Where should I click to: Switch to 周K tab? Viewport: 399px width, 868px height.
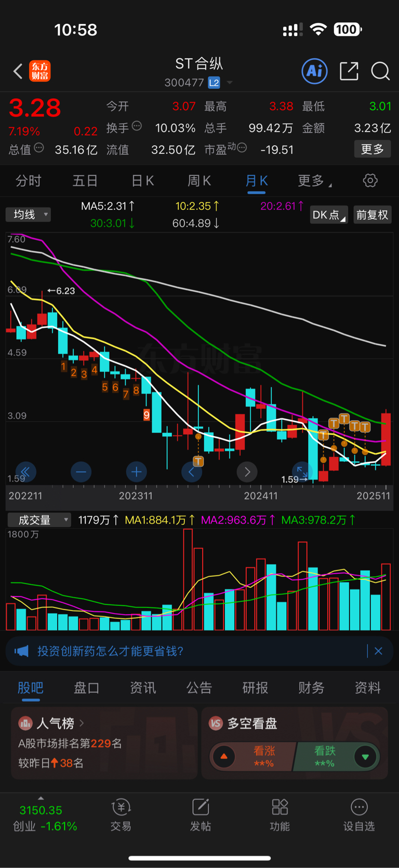coord(199,180)
